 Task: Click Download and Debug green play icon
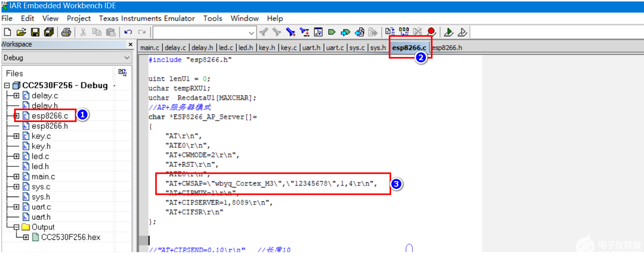pyautogui.click(x=448, y=32)
